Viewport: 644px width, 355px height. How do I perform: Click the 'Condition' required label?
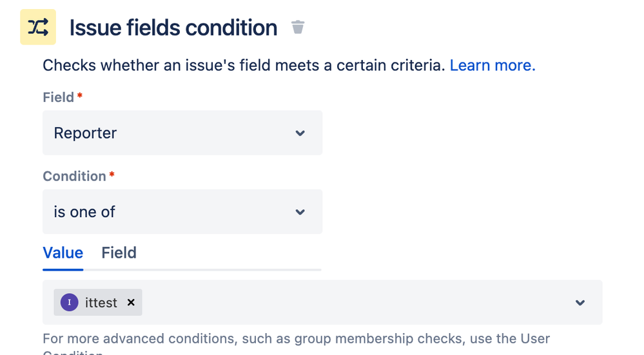[x=74, y=176]
